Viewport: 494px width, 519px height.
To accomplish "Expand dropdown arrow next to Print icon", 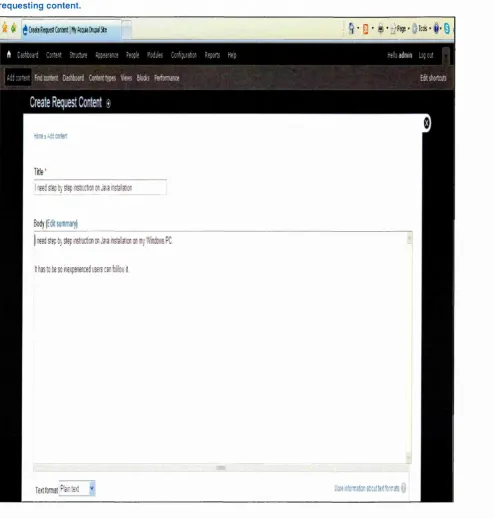I will pos(387,28).
